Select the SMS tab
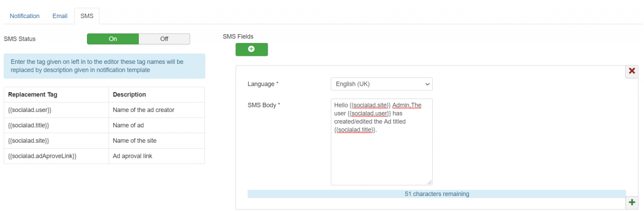 pyautogui.click(x=87, y=16)
